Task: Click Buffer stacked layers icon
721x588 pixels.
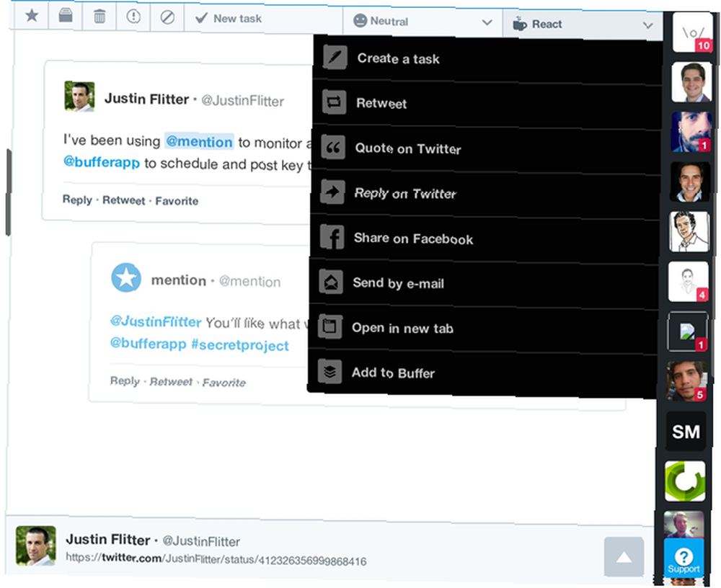Action: tap(329, 371)
